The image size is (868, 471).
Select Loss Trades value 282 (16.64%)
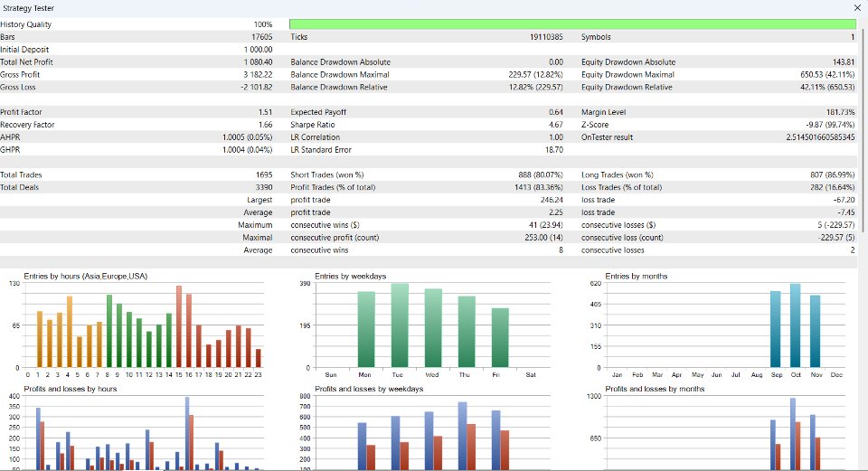[833, 188]
